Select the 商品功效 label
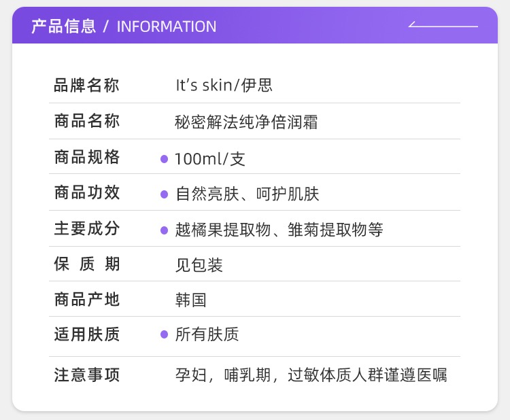This screenshot has width=510, height=420. [86, 193]
